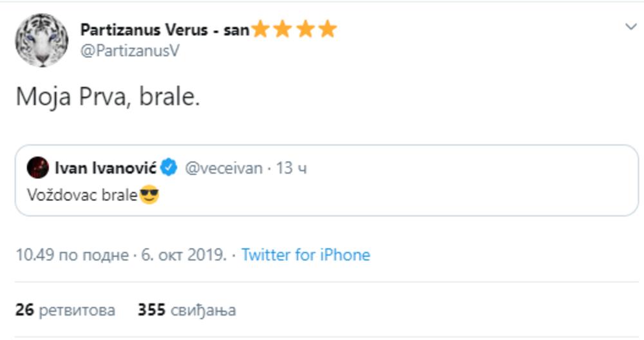Click the 10.49 по подне timestamp
The width and height of the screenshot is (644, 340).
(72, 255)
